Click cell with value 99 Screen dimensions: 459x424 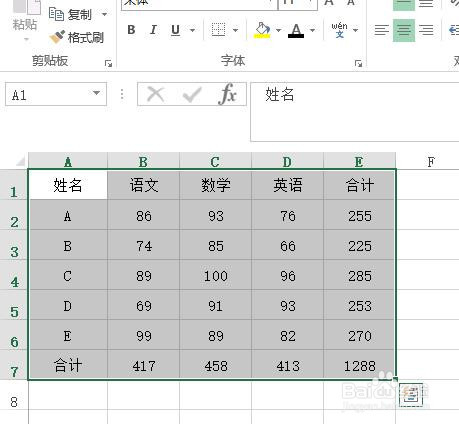click(x=144, y=335)
